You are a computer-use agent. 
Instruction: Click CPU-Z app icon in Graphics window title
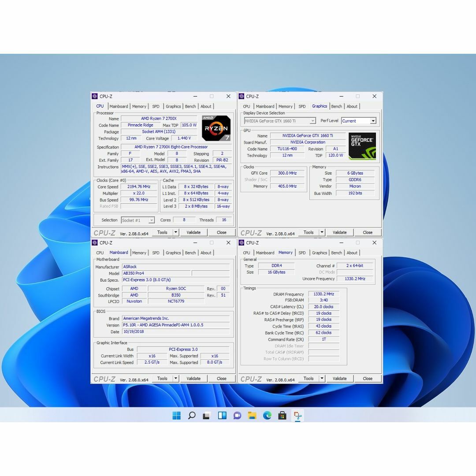click(x=242, y=96)
